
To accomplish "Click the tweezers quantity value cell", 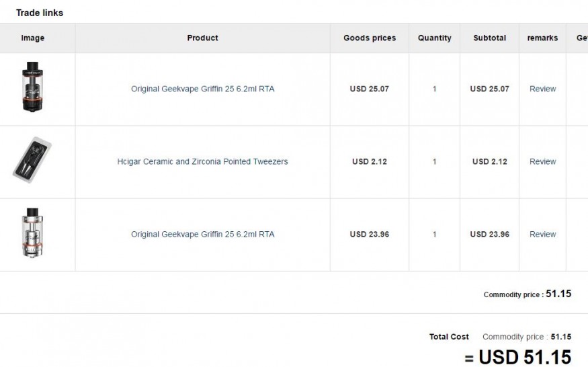I will coord(434,161).
